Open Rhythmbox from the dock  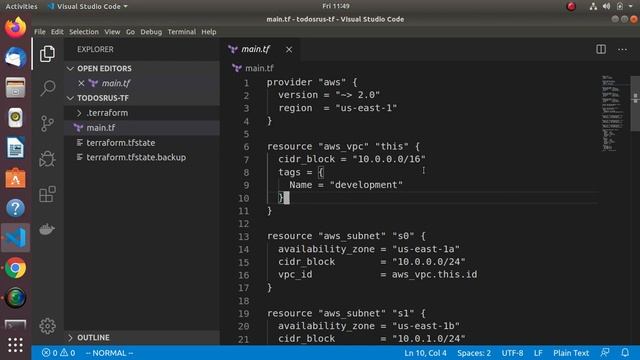tap(16, 118)
